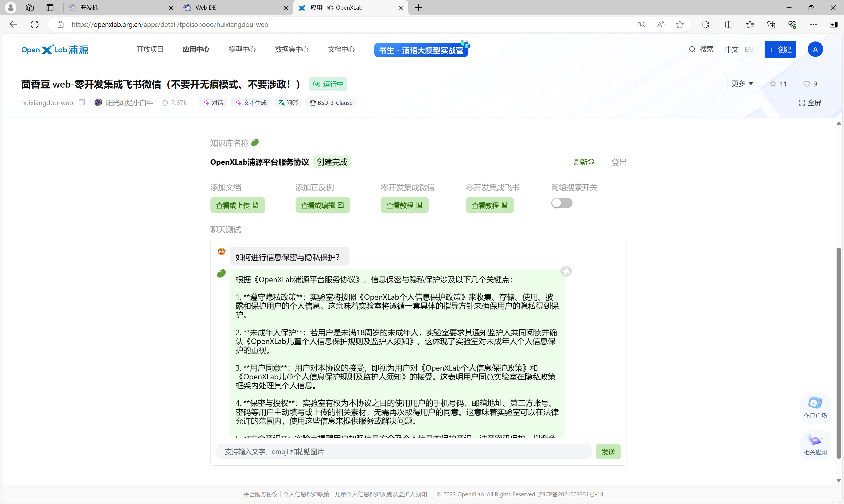
Task: Click the BSD-3-Clause license tag
Action: pos(331,103)
